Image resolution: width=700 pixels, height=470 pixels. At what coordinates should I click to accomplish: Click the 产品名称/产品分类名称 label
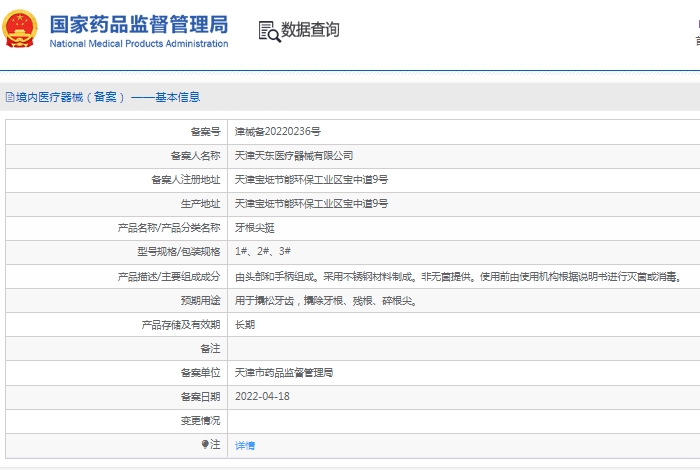[169, 228]
